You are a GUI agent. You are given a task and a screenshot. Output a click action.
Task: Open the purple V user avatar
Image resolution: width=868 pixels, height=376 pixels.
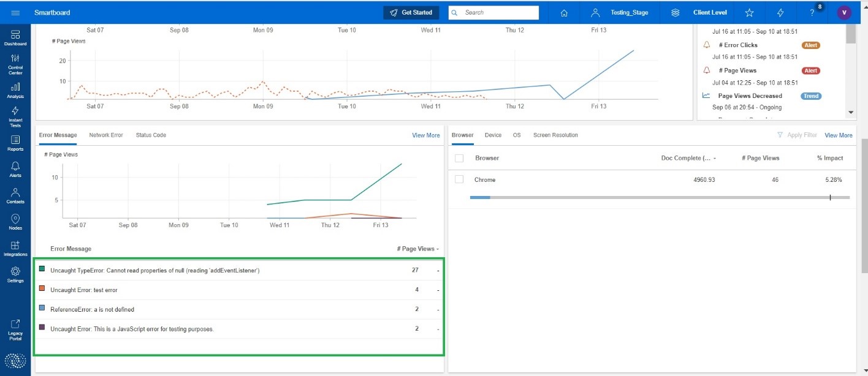pos(844,13)
